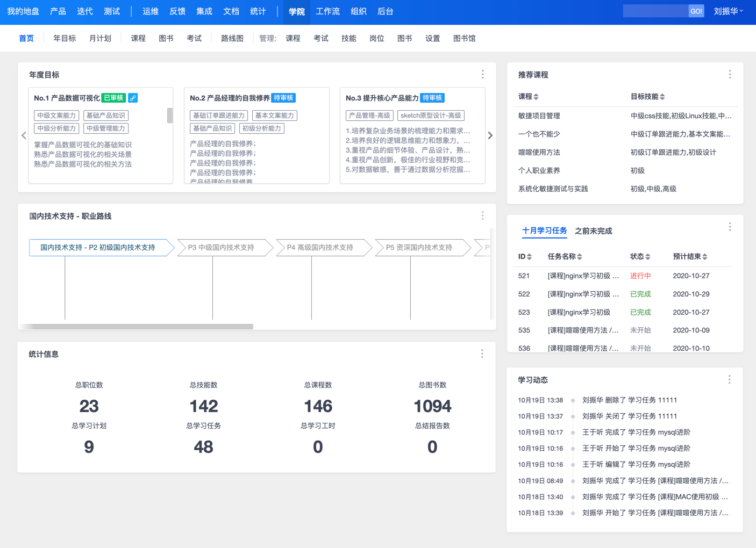
Task: Open the 年目标 sub-navigation tab
Action: click(65, 38)
